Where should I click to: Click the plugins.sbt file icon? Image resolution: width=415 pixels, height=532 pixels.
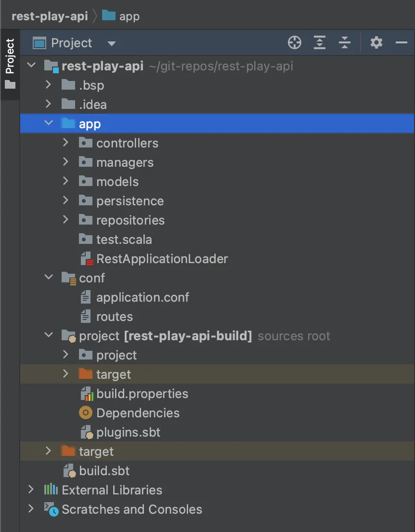click(86, 432)
